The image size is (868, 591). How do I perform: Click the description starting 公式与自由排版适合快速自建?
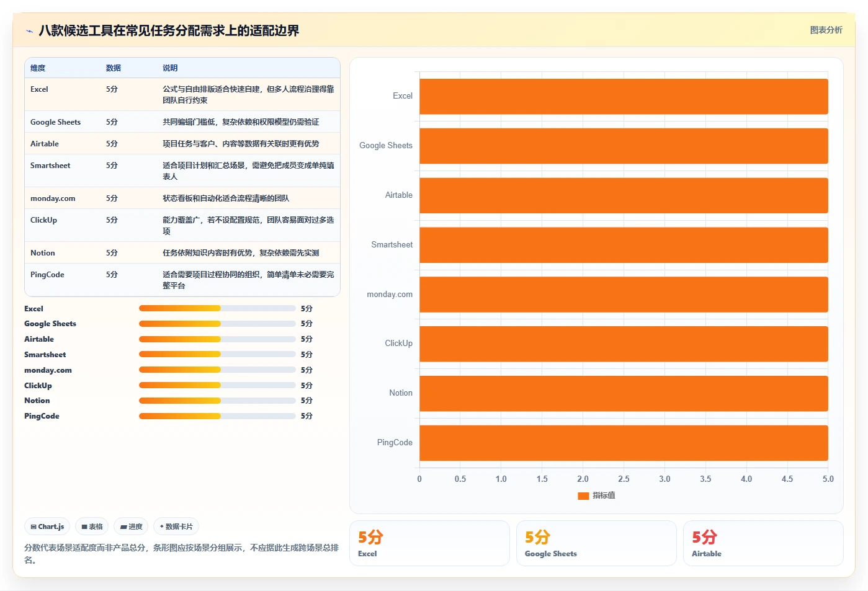[248, 95]
